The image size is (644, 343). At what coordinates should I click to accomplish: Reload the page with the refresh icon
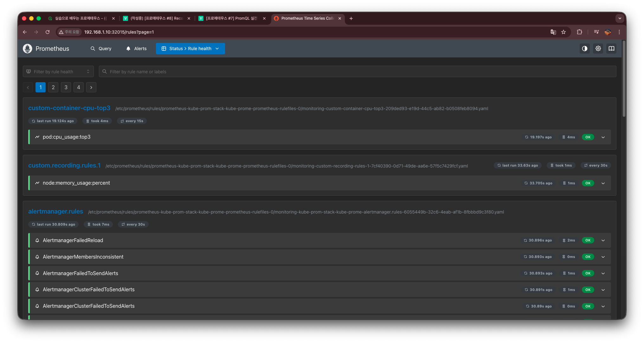pyautogui.click(x=48, y=32)
